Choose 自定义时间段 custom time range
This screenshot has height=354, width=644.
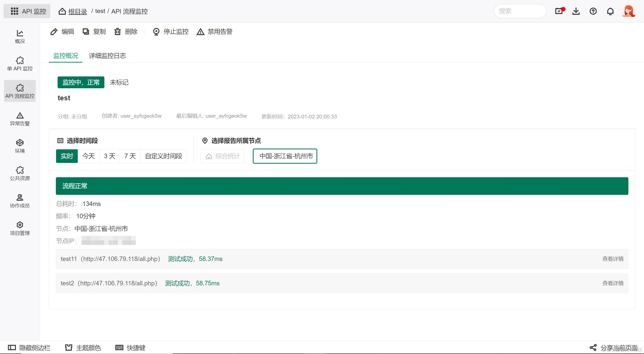tap(164, 156)
